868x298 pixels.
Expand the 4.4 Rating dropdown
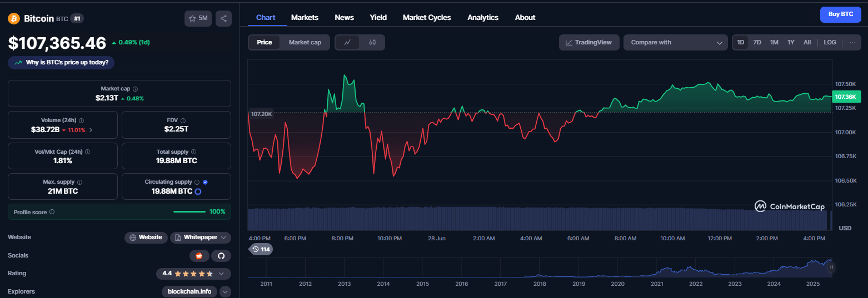pyautogui.click(x=193, y=274)
